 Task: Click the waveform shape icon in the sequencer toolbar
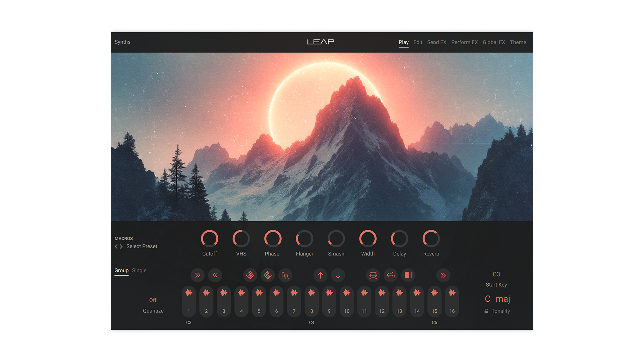[285, 275]
